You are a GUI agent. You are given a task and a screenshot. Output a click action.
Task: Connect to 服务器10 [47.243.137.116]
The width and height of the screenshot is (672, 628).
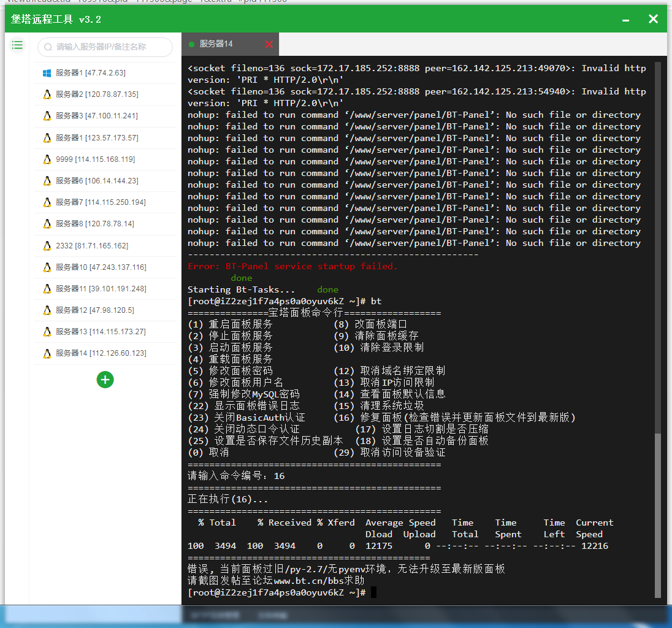(x=105, y=267)
